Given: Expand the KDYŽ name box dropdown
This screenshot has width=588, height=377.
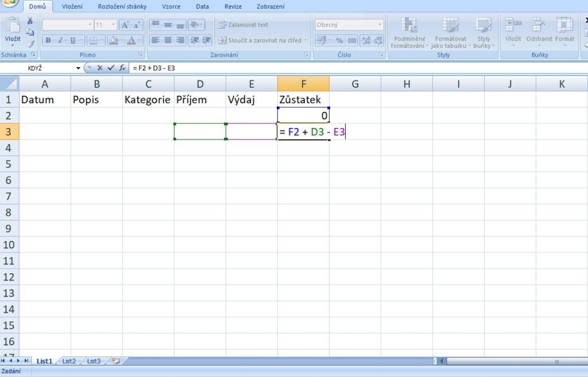Looking at the screenshot, I should (x=79, y=68).
